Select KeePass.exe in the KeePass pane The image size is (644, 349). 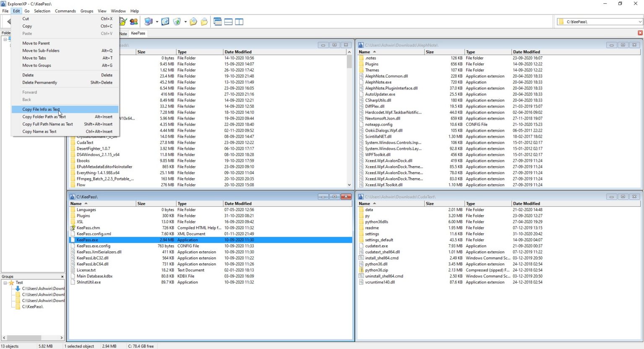pos(88,240)
